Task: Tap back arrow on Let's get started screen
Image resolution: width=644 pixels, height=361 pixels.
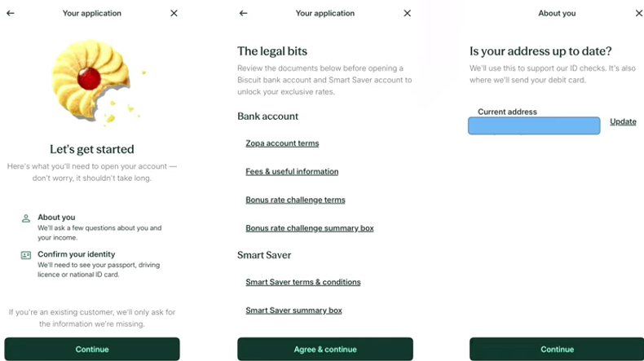Action: [x=11, y=14]
